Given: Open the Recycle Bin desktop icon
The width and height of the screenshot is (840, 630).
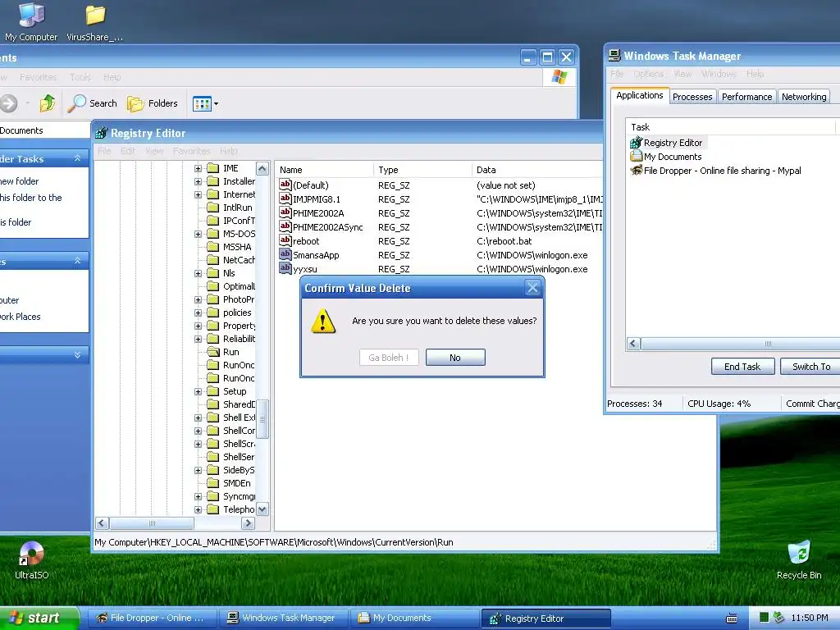Looking at the screenshot, I should [799, 560].
